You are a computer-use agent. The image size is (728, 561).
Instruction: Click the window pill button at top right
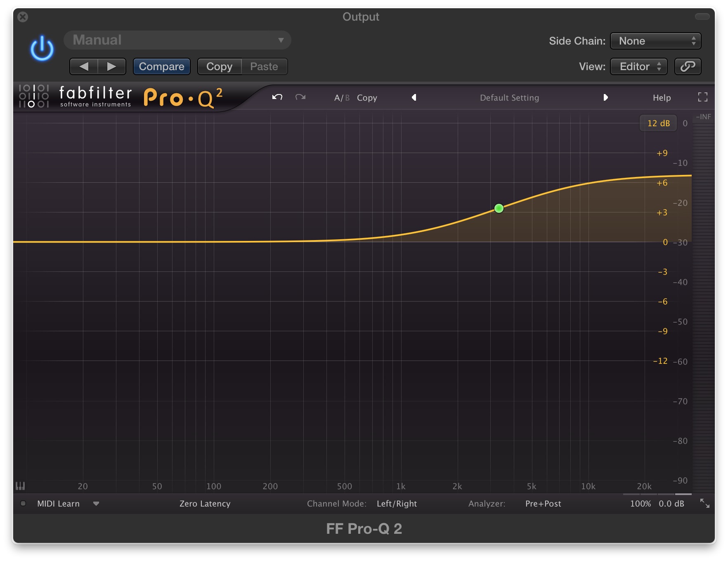[x=702, y=16]
